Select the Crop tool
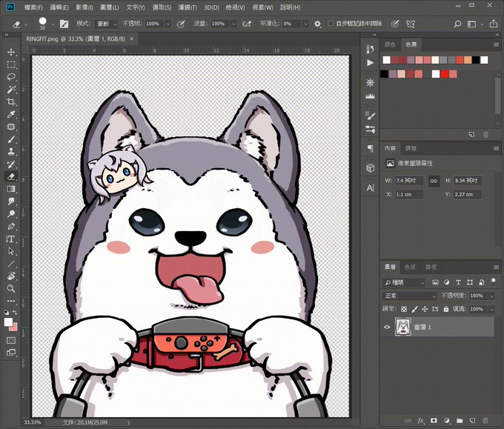 (11, 102)
